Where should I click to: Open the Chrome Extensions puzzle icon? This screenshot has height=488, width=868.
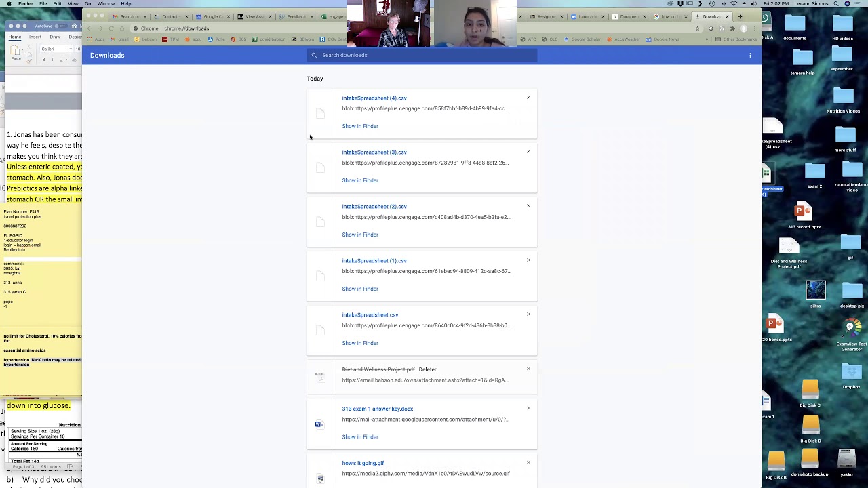(x=732, y=28)
